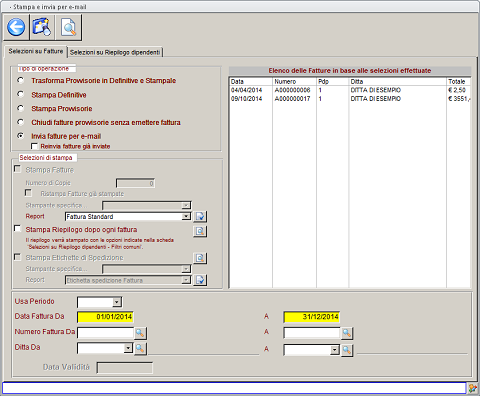Select Trasforma Provvisorie in Definitive e Stampale
This screenshot has height=396, width=480.
point(21,80)
